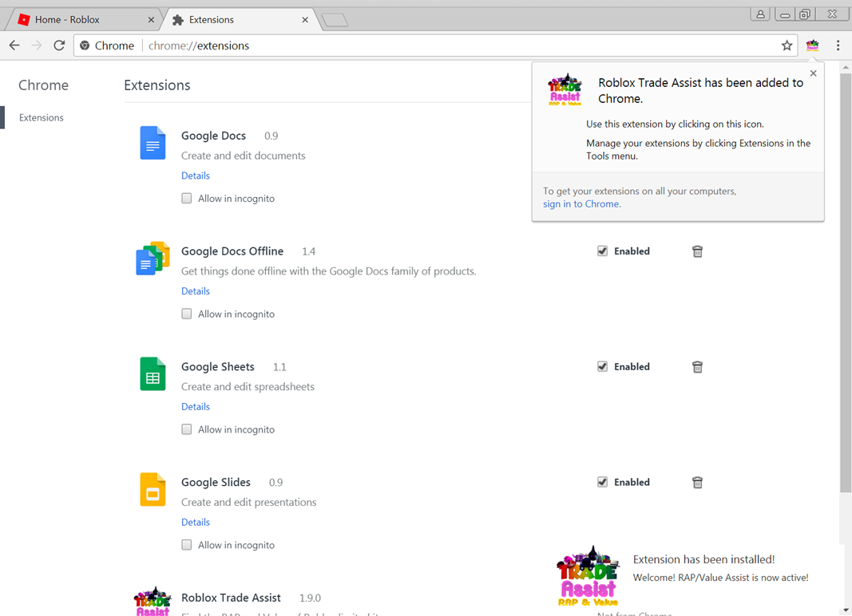Open Details for Google Slides
This screenshot has height=616, width=852.
(x=196, y=522)
